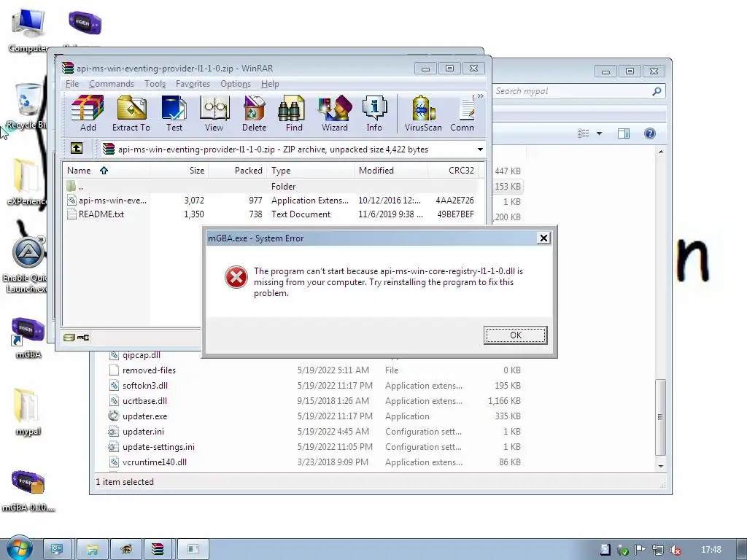
Task: Click the muted volume tray icon
Action: 675,550
